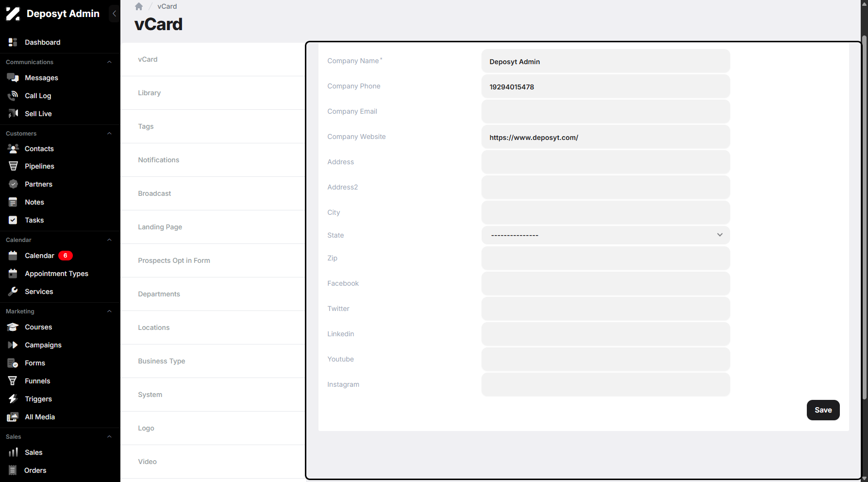Image resolution: width=868 pixels, height=482 pixels.
Task: Click the Courses graduation cap icon
Action: click(13, 327)
